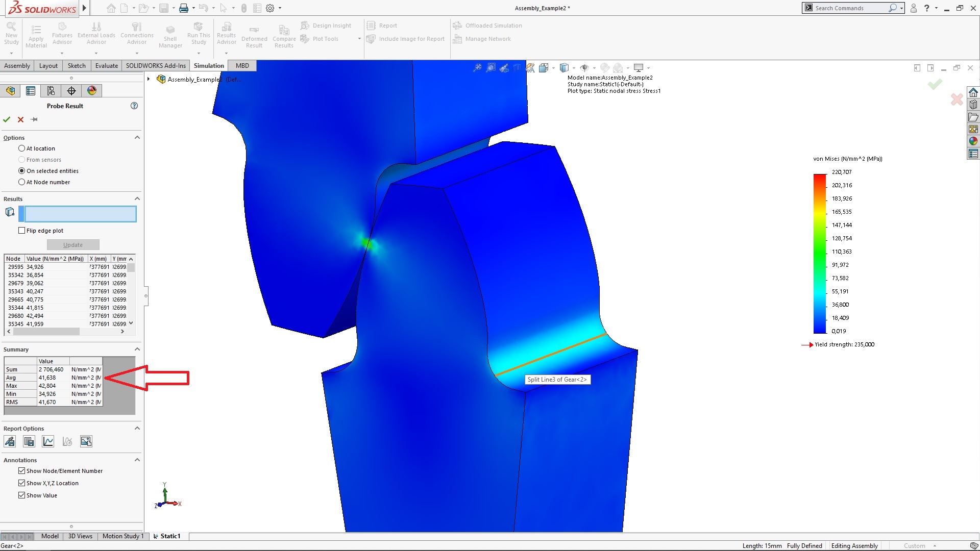980x551 pixels.
Task: Open the Display Style dropdown arrow
Action: (x=574, y=67)
